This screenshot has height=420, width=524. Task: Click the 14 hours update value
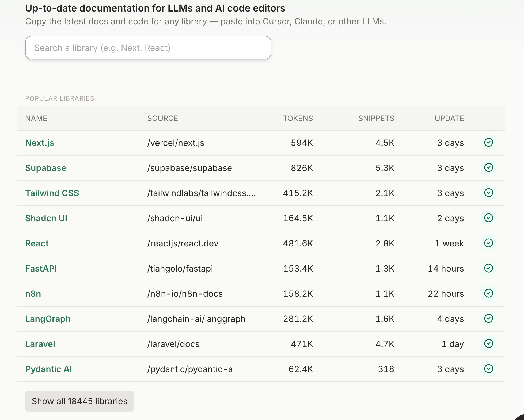pos(446,269)
